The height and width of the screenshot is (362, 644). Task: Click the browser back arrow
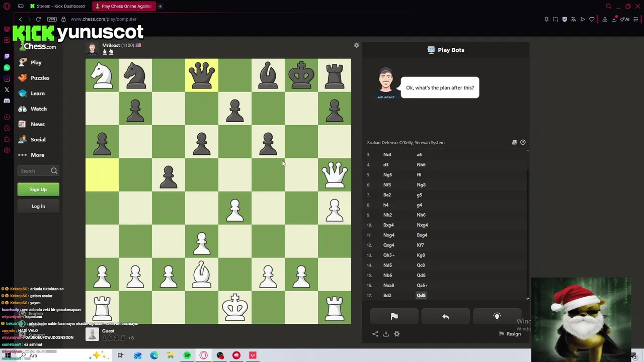pyautogui.click(x=21, y=19)
